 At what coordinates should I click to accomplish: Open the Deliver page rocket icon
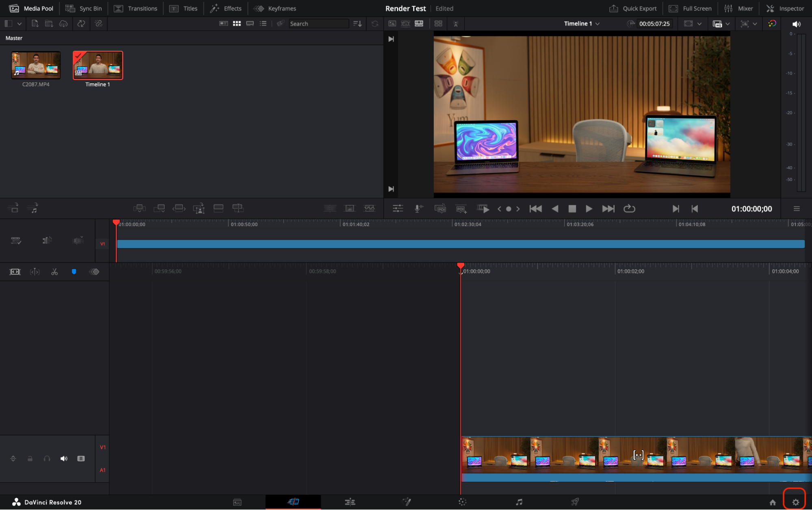575,502
